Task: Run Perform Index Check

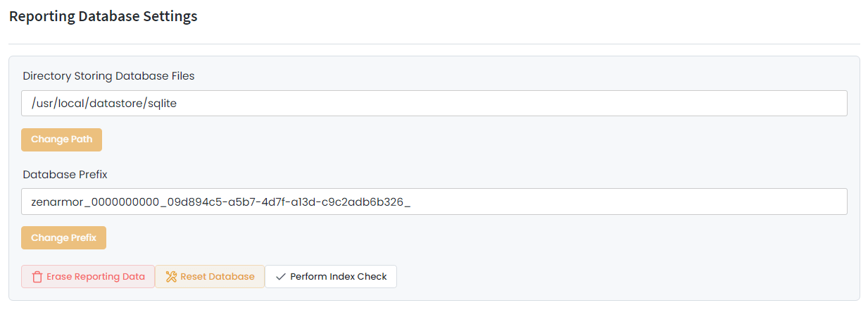Action: (331, 277)
